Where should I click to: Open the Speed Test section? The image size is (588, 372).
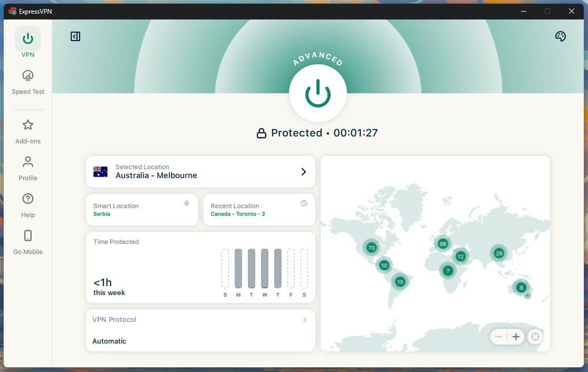(28, 82)
